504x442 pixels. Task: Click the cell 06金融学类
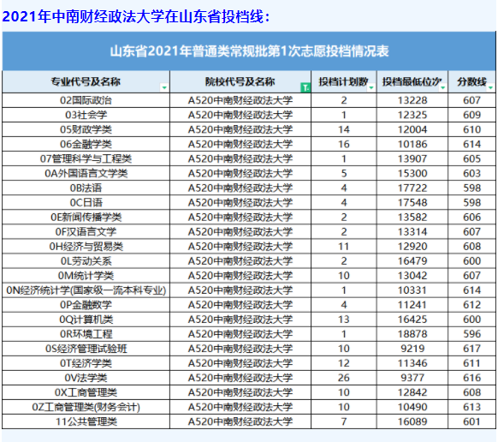click(86, 144)
